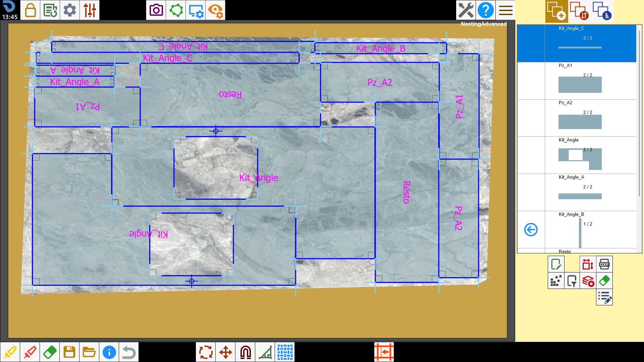Select the Kit_Angle_C piece row
The image size is (644, 362).
(577, 44)
